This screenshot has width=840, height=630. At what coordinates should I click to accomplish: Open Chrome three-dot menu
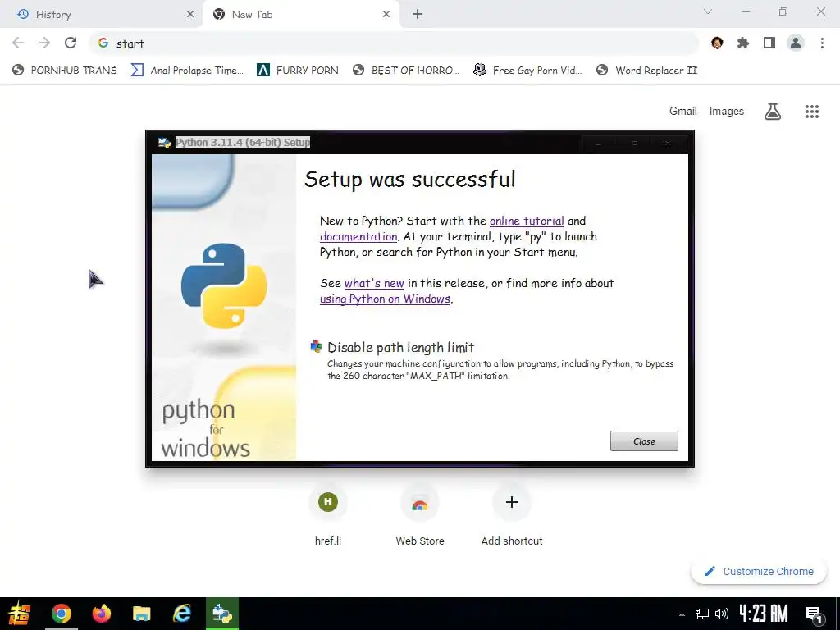pos(822,43)
